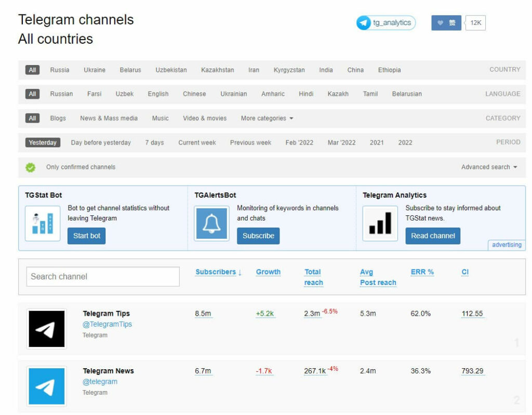Open Telegram News channel avatar

46,386
